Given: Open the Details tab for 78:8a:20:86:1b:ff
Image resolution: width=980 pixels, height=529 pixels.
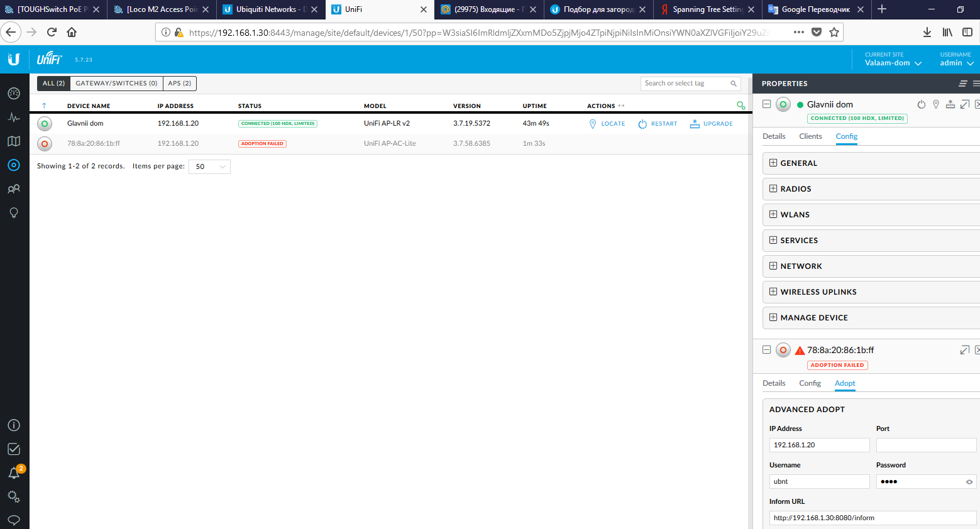Looking at the screenshot, I should (x=774, y=383).
